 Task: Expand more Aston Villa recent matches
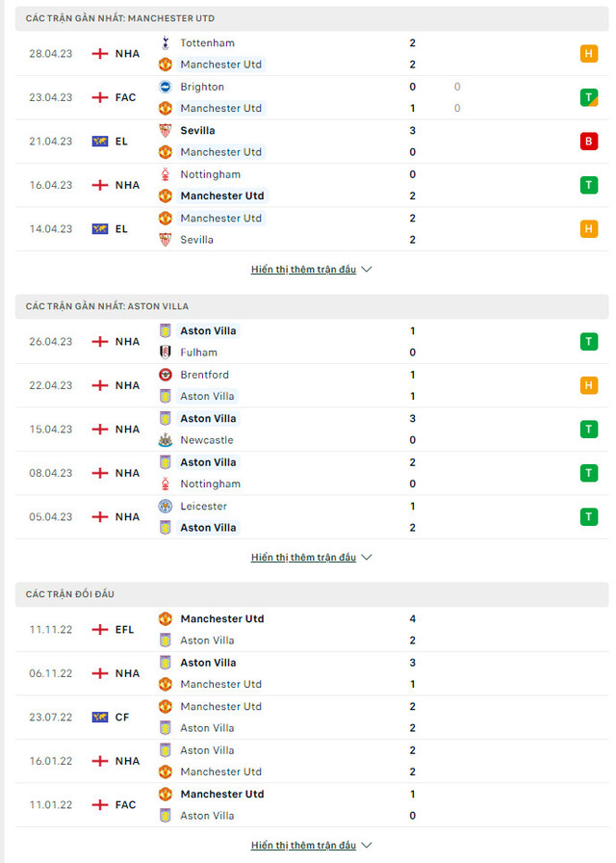click(311, 557)
